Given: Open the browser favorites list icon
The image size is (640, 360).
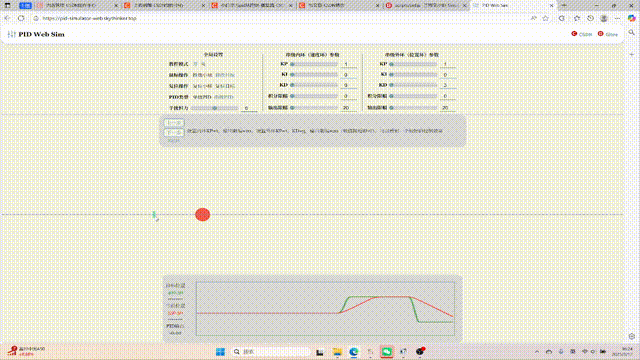Looking at the screenshot, I should click(577, 18).
